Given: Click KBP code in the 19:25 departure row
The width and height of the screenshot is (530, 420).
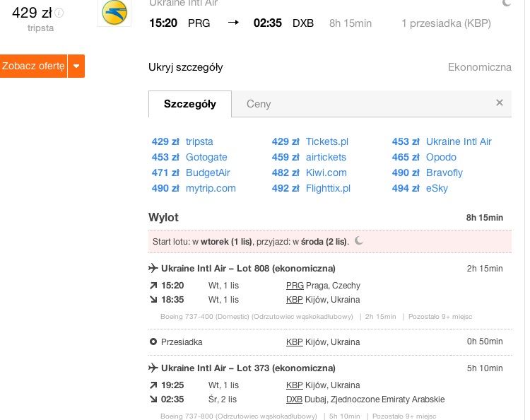Looking at the screenshot, I should (x=295, y=385).
